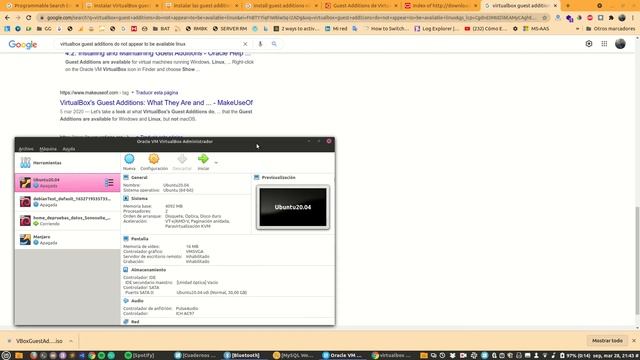
Task: Expand the VBoxGuestAd iso download chevron
Action: coord(71,341)
